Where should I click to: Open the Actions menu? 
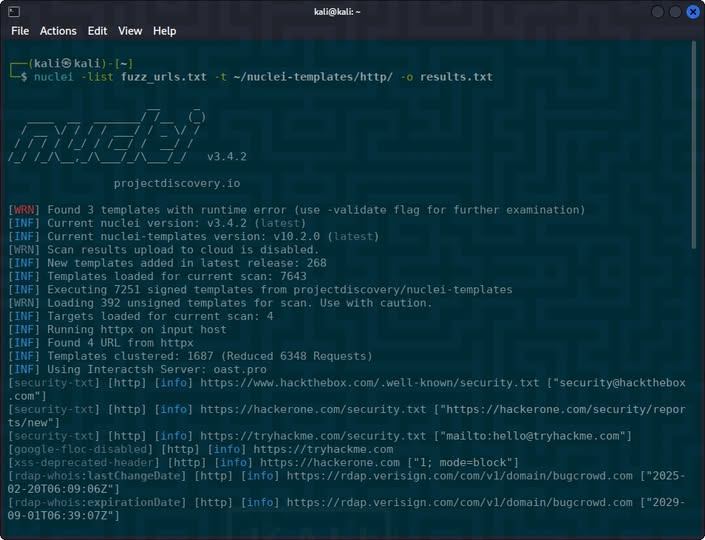[58, 31]
